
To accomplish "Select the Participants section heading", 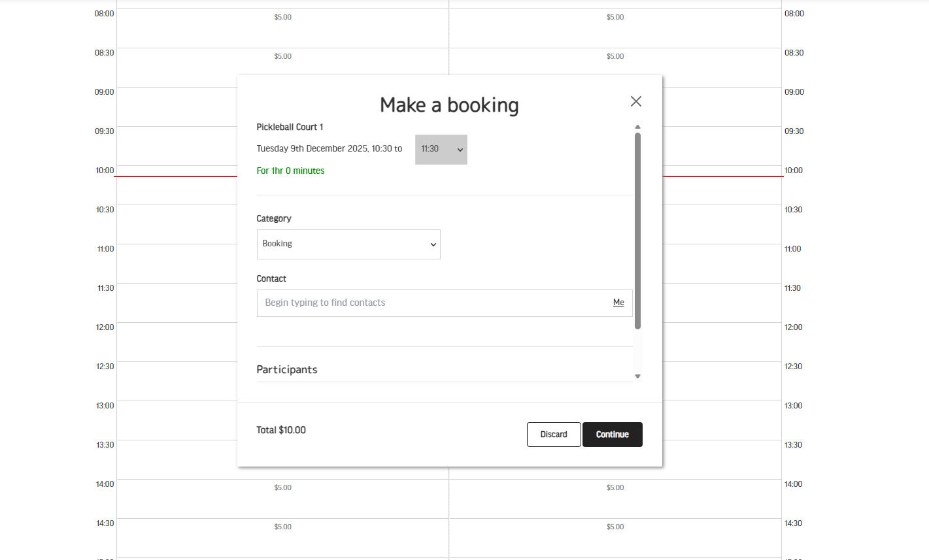I will [287, 370].
